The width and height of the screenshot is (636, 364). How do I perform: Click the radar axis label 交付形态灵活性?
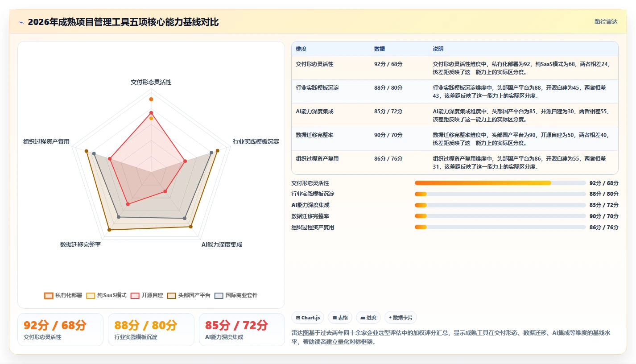coord(151,82)
